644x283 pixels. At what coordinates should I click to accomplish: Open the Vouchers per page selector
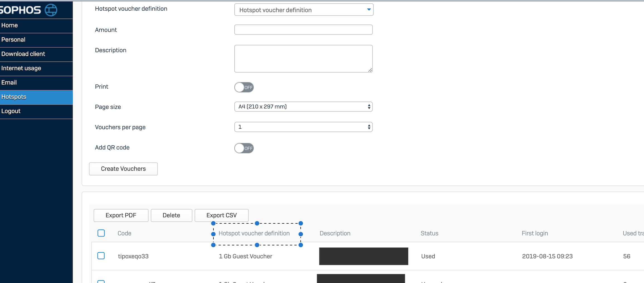coord(303,127)
